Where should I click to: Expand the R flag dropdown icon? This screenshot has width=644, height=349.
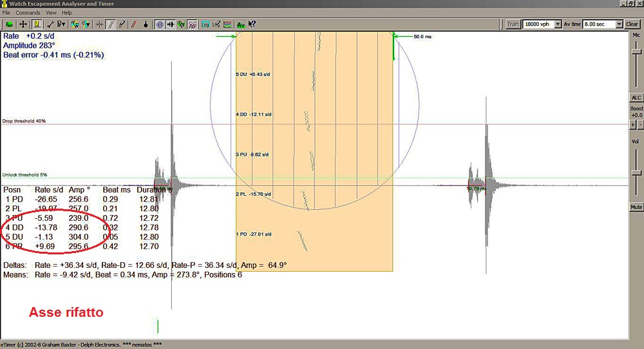pos(62,24)
